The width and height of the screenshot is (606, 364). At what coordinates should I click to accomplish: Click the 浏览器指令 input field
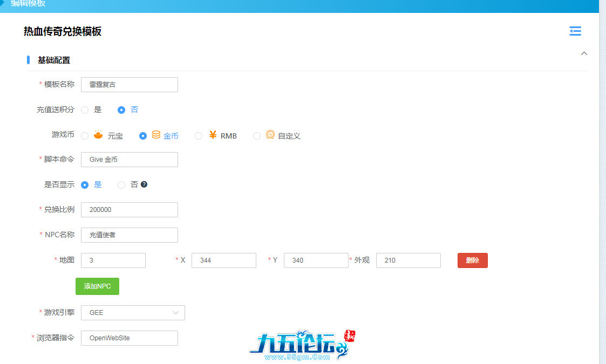[x=129, y=338]
